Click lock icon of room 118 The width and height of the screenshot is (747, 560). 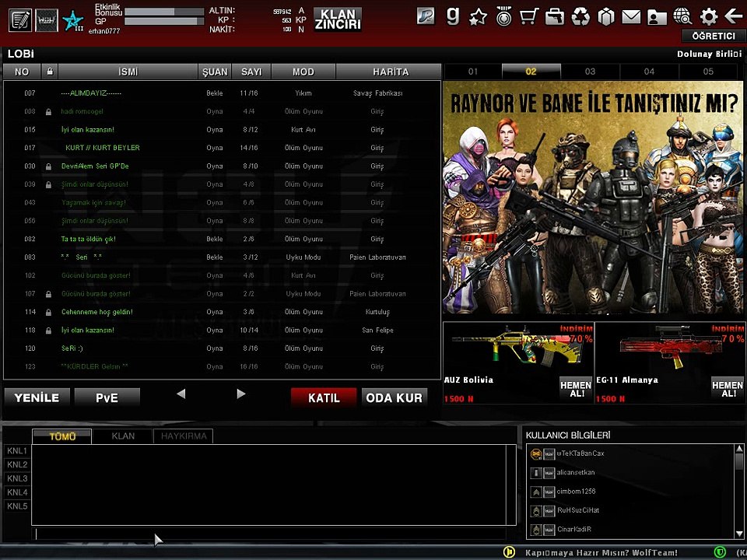(48, 331)
